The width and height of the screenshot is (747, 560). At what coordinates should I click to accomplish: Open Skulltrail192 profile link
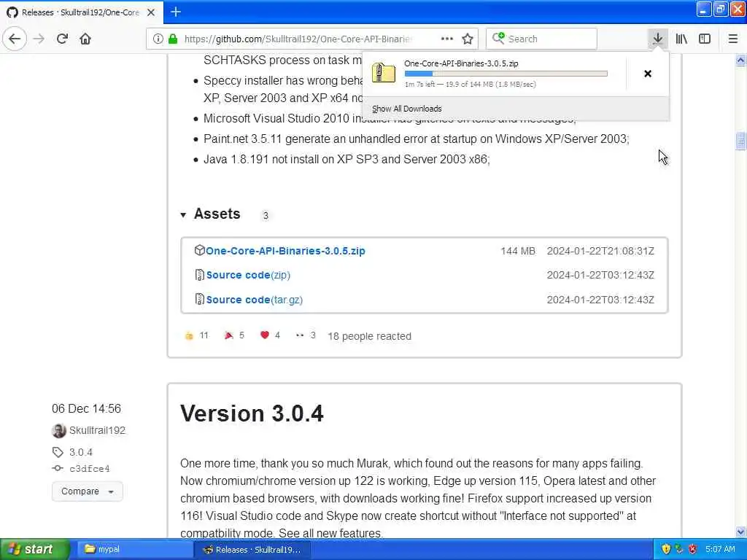tap(97, 430)
